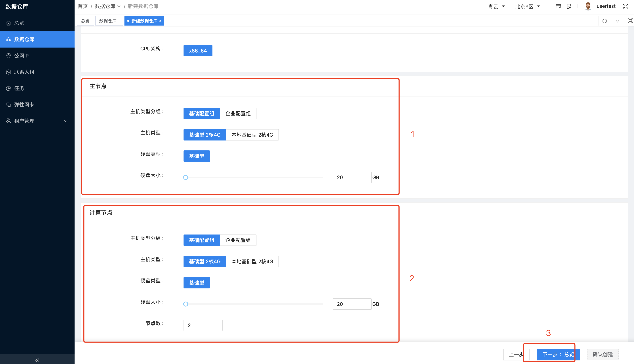This screenshot has width=634, height=364.
Task: Click the work order document icon in header
Action: click(569, 6)
